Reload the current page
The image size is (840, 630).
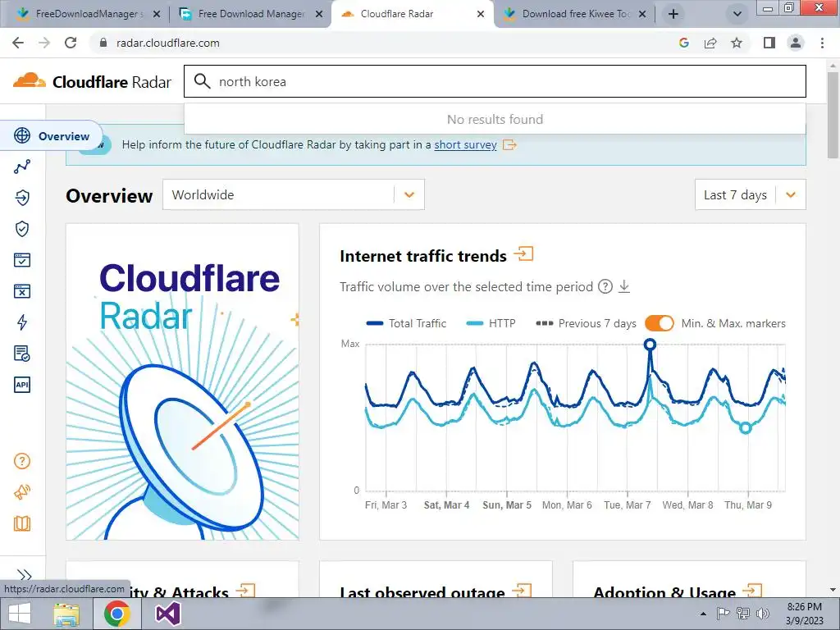[x=71, y=43]
